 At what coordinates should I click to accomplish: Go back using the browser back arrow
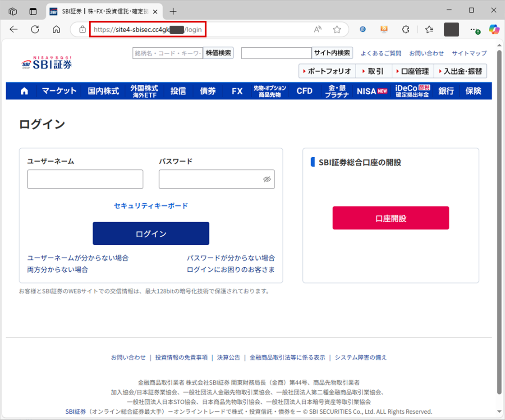[14, 30]
